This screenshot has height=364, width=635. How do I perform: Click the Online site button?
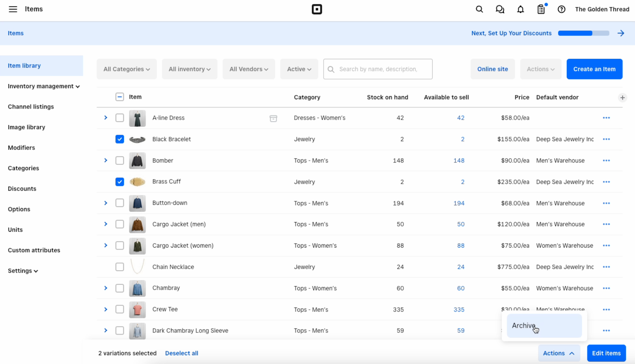click(x=493, y=69)
